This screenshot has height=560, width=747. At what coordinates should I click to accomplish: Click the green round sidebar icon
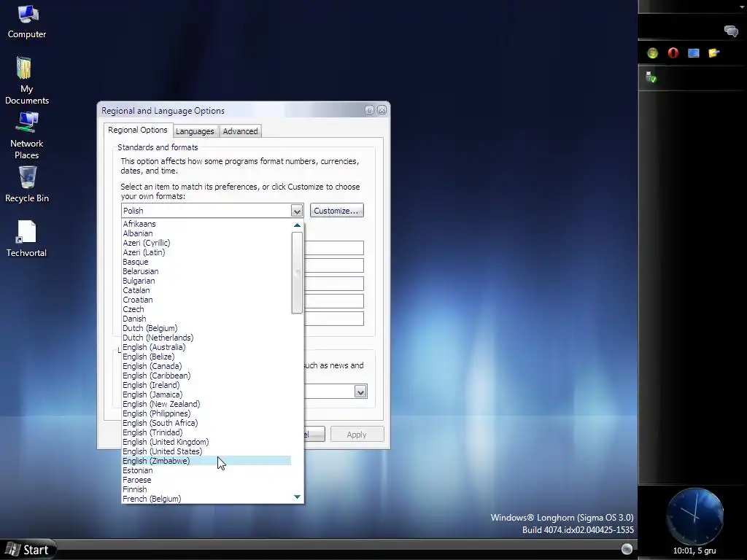[652, 52]
